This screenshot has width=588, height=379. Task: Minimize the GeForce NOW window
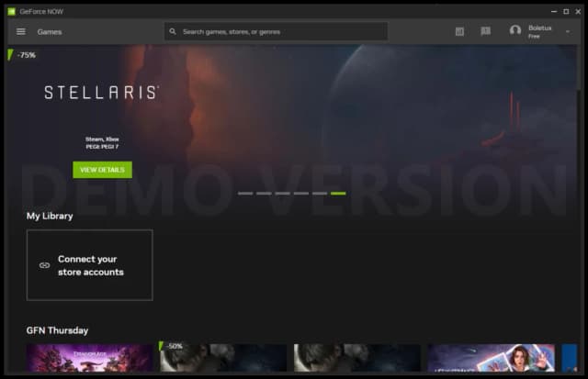pyautogui.click(x=554, y=12)
